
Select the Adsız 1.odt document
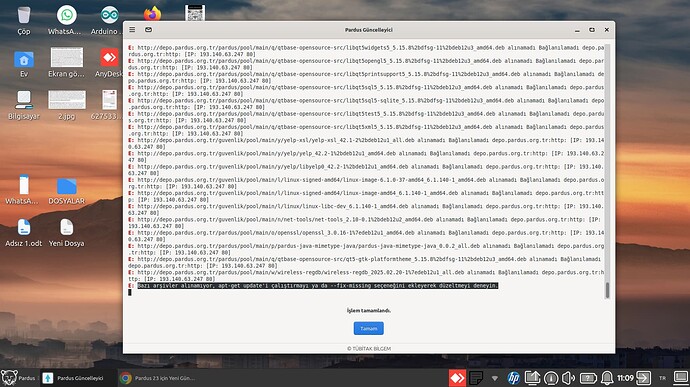point(23,233)
